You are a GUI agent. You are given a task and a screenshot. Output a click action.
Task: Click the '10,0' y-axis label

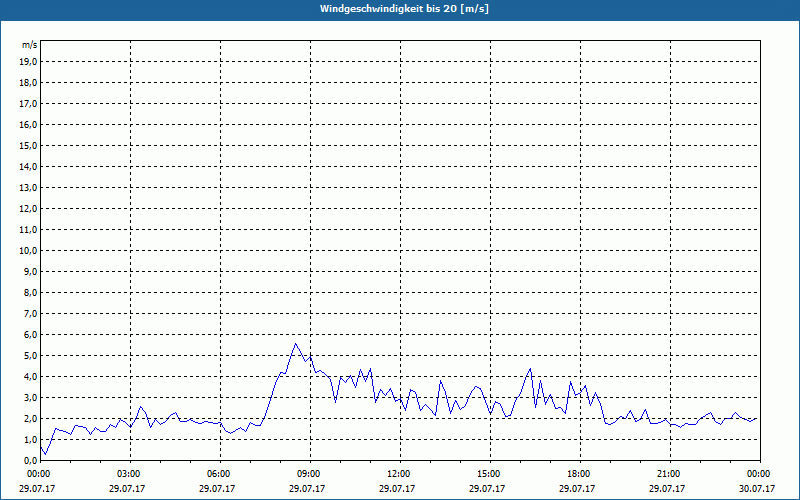(28, 251)
